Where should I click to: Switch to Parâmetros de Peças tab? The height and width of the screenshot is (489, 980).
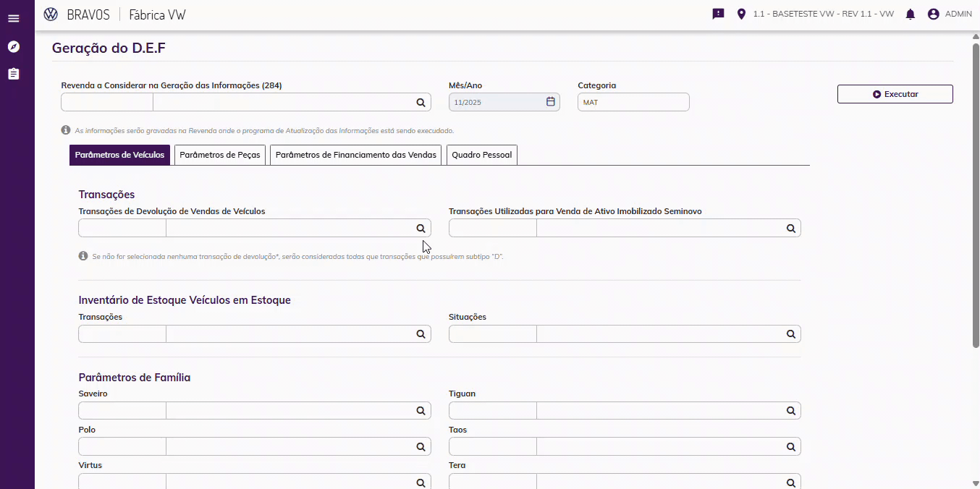pos(220,156)
